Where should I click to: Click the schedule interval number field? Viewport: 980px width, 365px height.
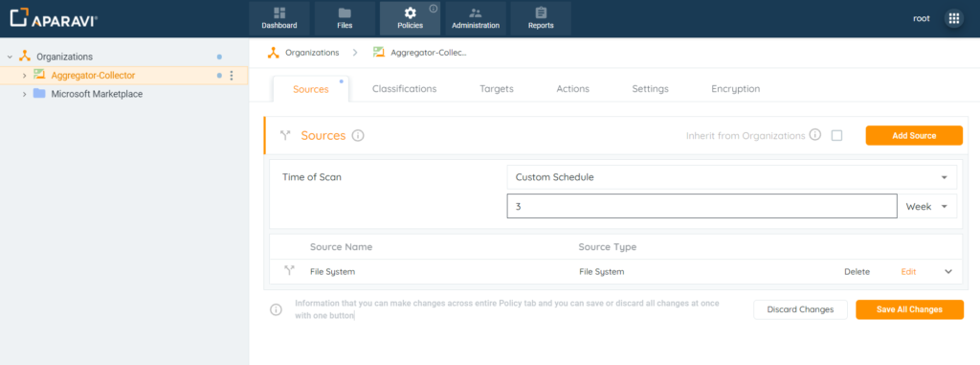click(702, 207)
